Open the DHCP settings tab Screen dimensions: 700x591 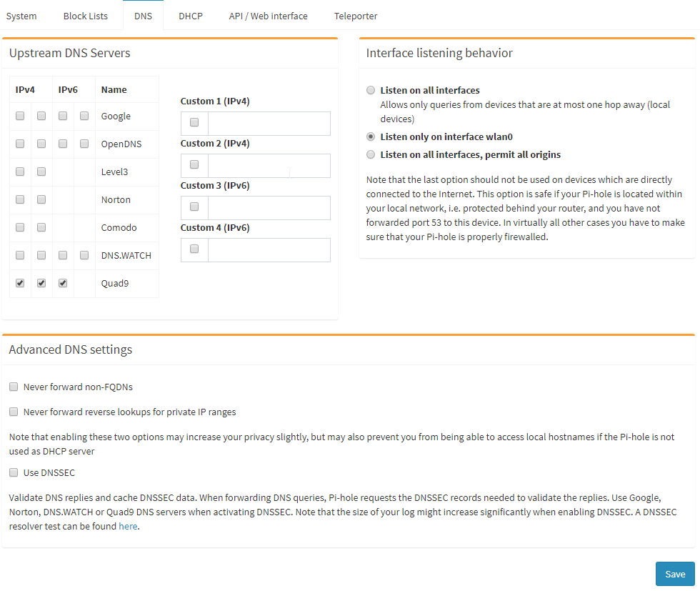click(191, 16)
